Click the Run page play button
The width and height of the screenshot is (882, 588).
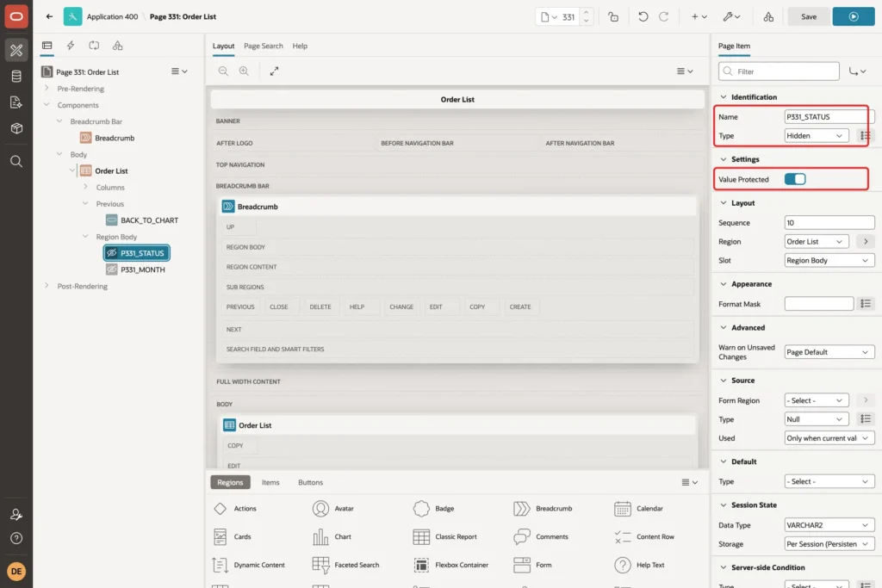[x=854, y=16]
